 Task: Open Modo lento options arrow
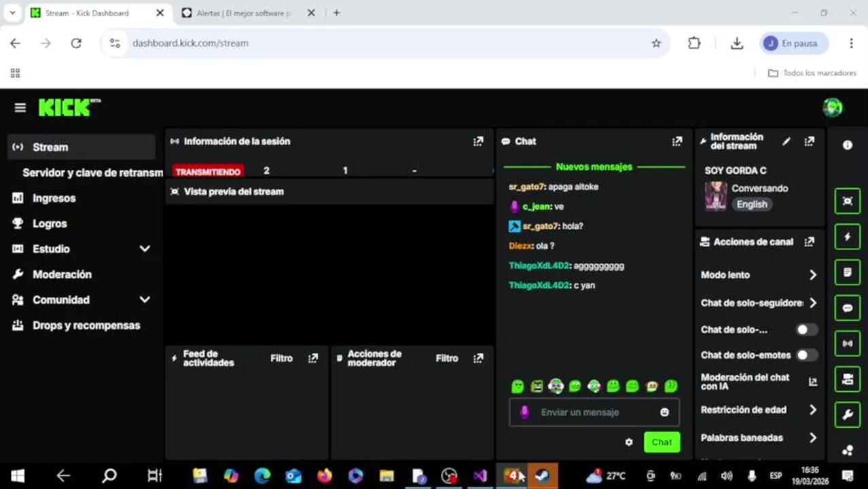tap(813, 275)
